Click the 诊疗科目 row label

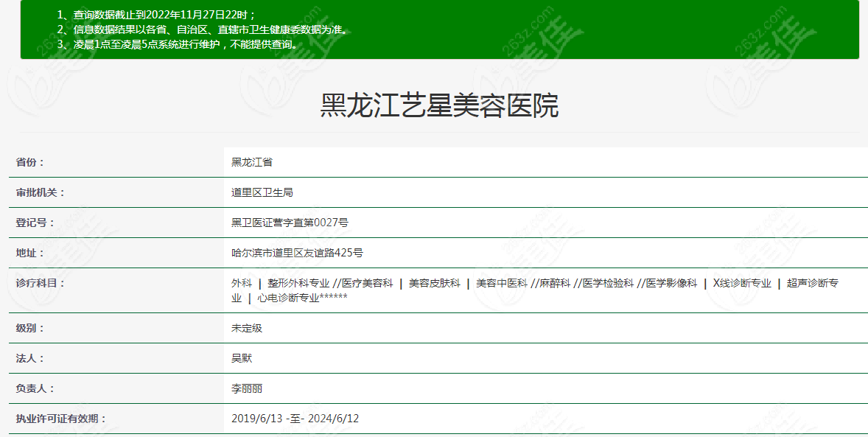(41, 283)
